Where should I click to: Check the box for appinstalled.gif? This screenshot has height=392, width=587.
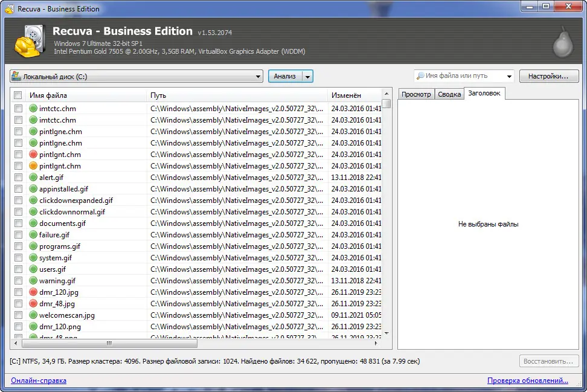coord(18,188)
